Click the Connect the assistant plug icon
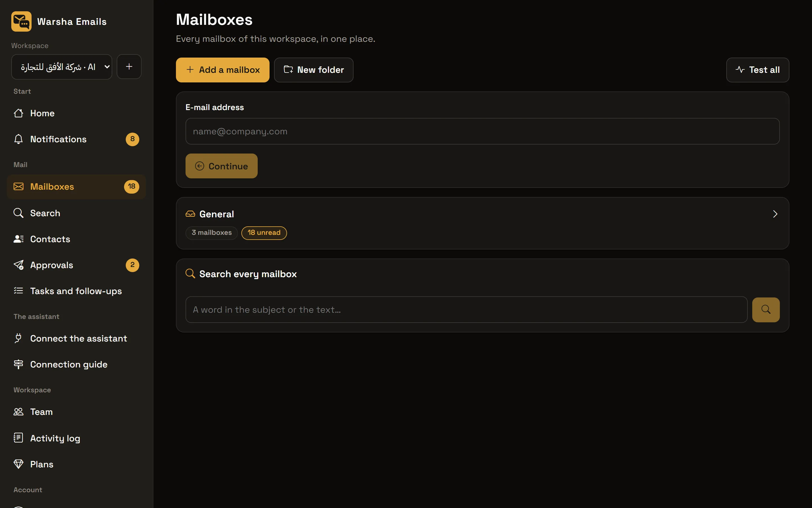 (18, 338)
